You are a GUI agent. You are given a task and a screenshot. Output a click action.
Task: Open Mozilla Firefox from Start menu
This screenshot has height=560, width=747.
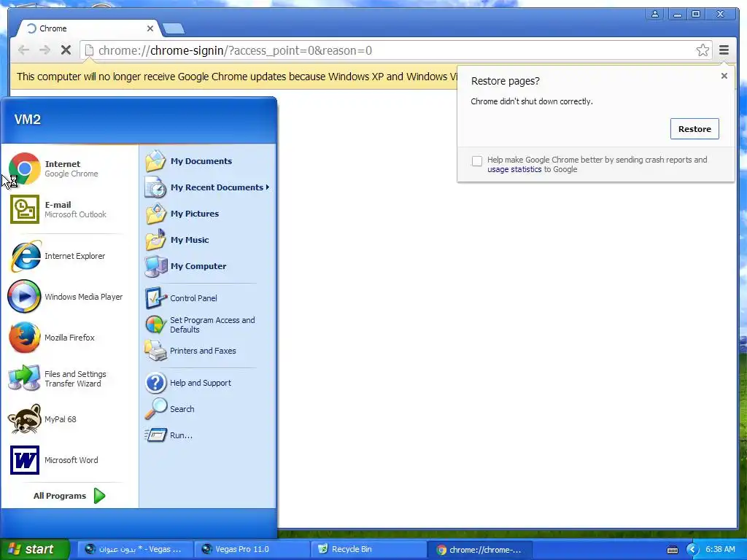pos(69,338)
